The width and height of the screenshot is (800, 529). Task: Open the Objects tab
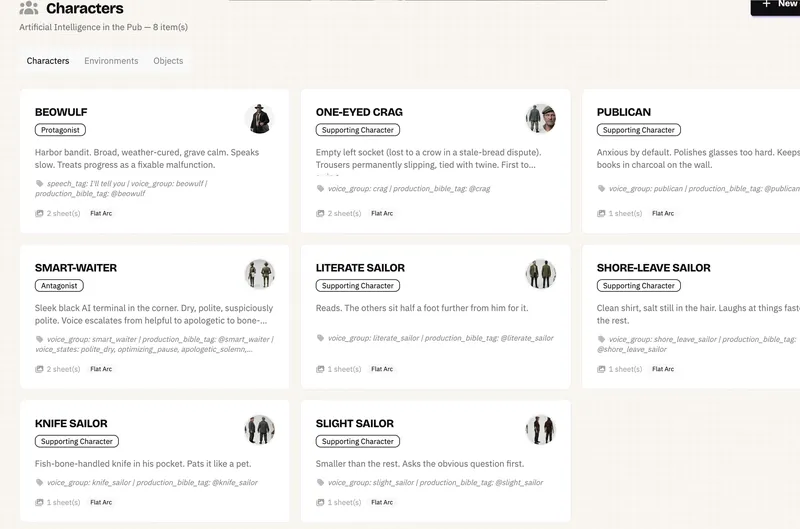coord(168,61)
